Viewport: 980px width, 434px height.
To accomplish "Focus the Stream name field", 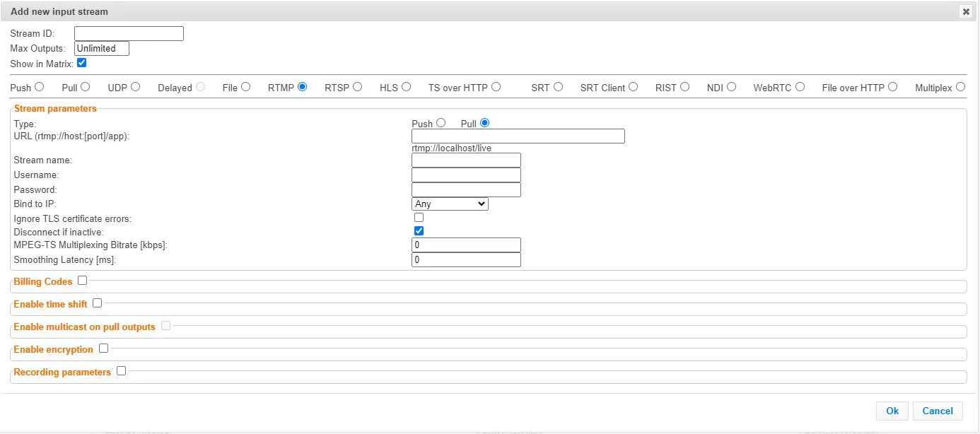I will pos(466,160).
